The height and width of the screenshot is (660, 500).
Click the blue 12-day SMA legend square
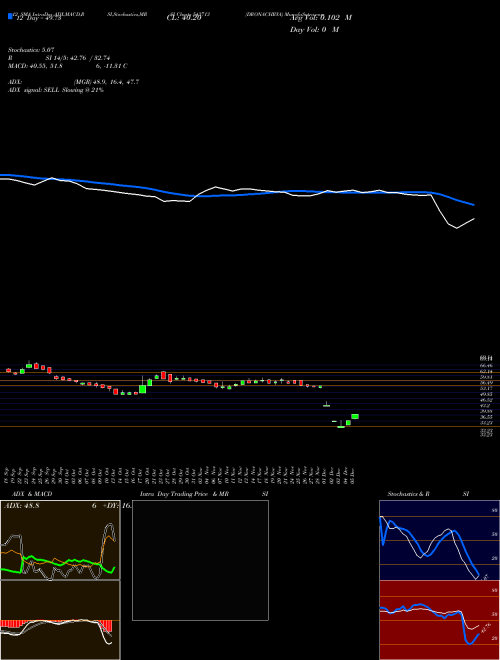[10, 16]
